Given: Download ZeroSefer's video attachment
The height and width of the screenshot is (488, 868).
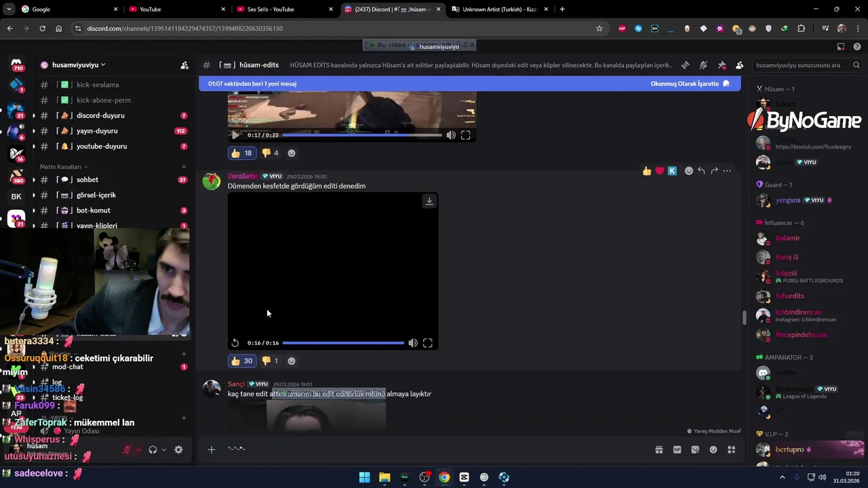Looking at the screenshot, I should pyautogui.click(x=429, y=201).
